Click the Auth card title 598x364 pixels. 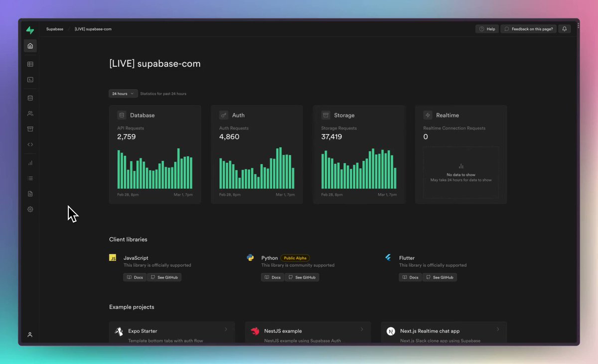click(238, 115)
